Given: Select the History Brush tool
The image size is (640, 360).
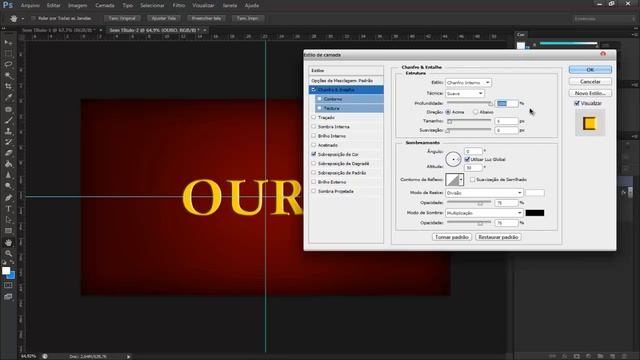Looking at the screenshot, I should [8, 142].
